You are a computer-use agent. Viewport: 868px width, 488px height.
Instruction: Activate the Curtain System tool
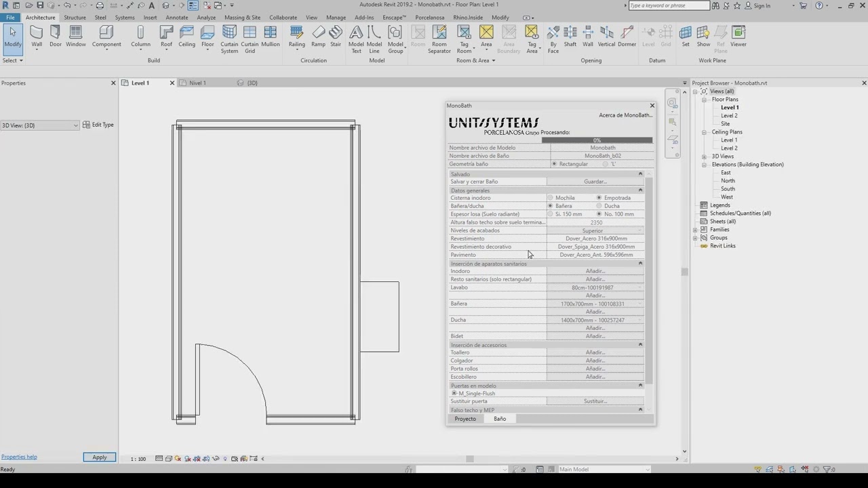(229, 39)
